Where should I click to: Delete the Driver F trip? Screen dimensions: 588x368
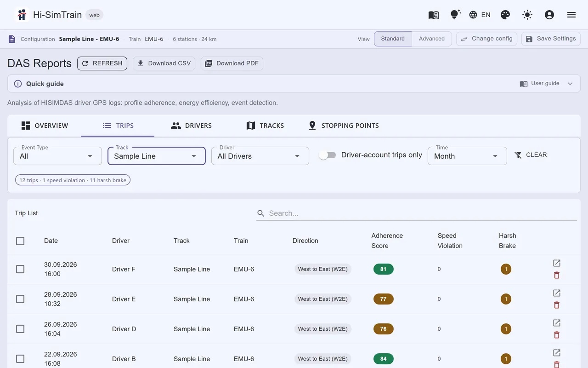(557, 275)
